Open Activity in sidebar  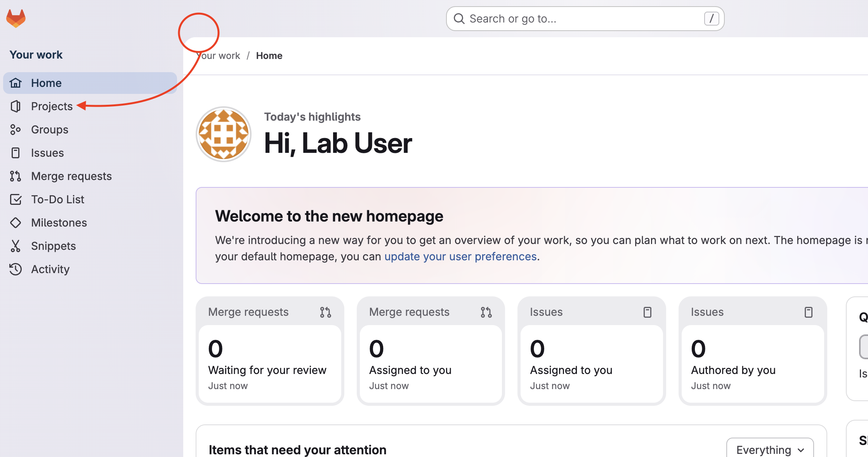90,269
